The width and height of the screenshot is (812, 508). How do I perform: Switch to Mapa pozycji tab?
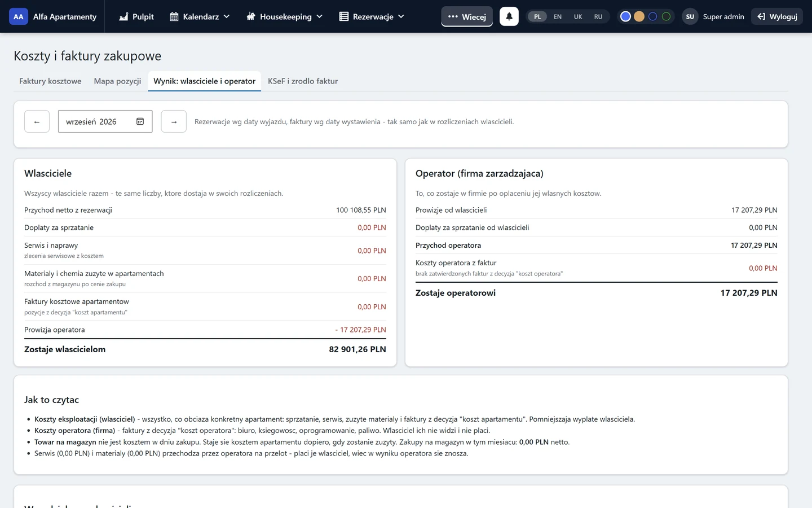(117, 81)
